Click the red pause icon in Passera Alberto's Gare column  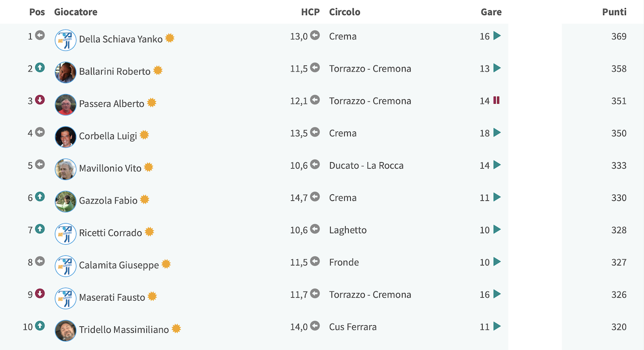(x=497, y=100)
